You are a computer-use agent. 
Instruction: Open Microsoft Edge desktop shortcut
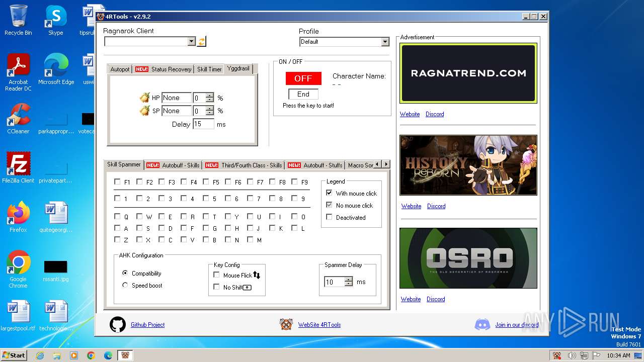click(56, 69)
